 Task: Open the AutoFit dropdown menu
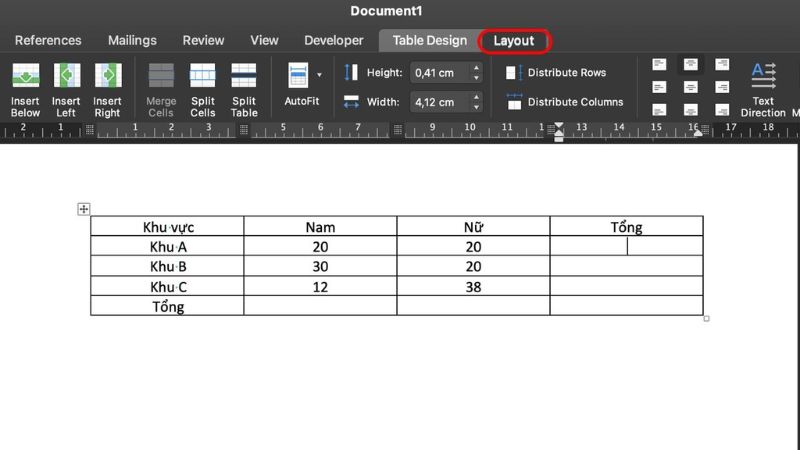(x=319, y=75)
